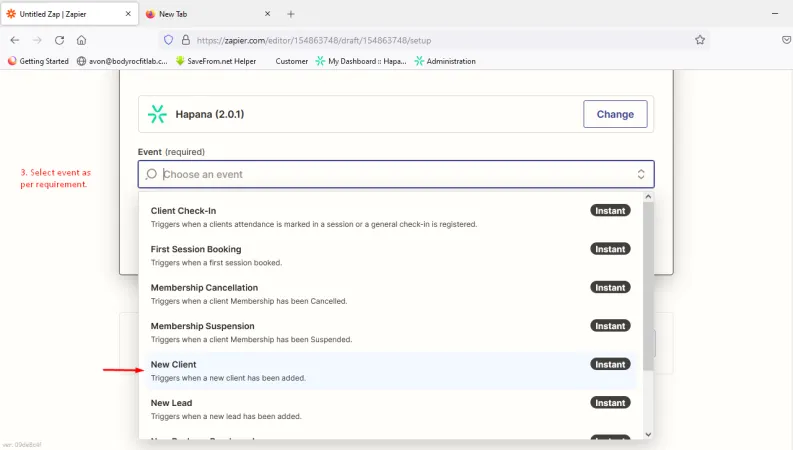Viewport: 793px width, 450px height.
Task: Click the search magnifier icon in Event field
Action: (151, 174)
